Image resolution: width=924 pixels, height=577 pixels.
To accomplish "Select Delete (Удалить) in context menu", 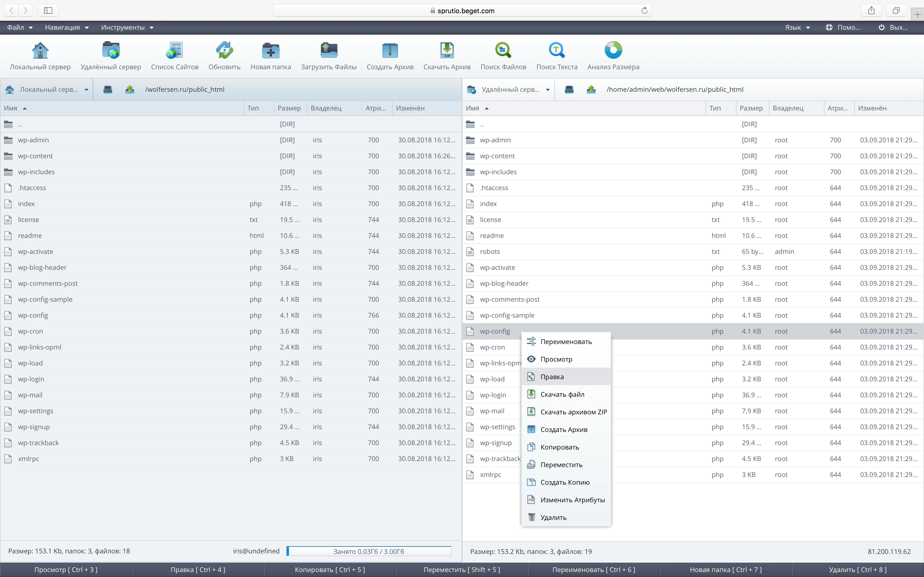I will (x=553, y=517).
